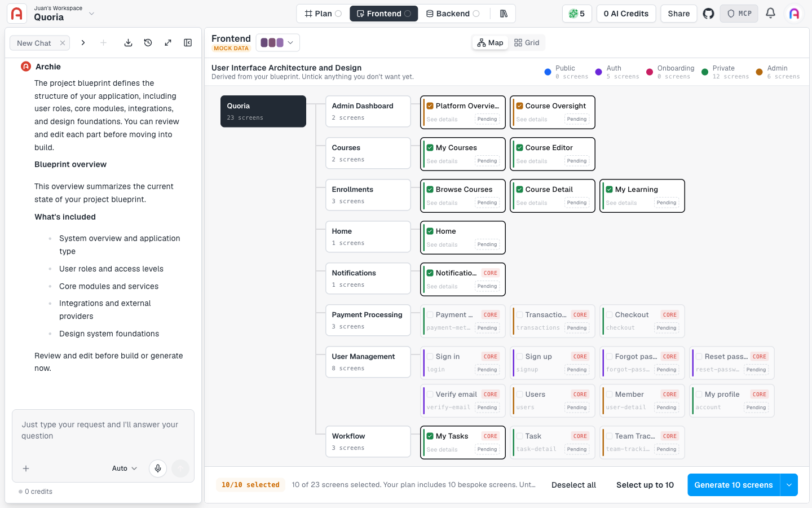This screenshot has height=508, width=812.
Task: Click the send message arrow button
Action: click(180, 468)
